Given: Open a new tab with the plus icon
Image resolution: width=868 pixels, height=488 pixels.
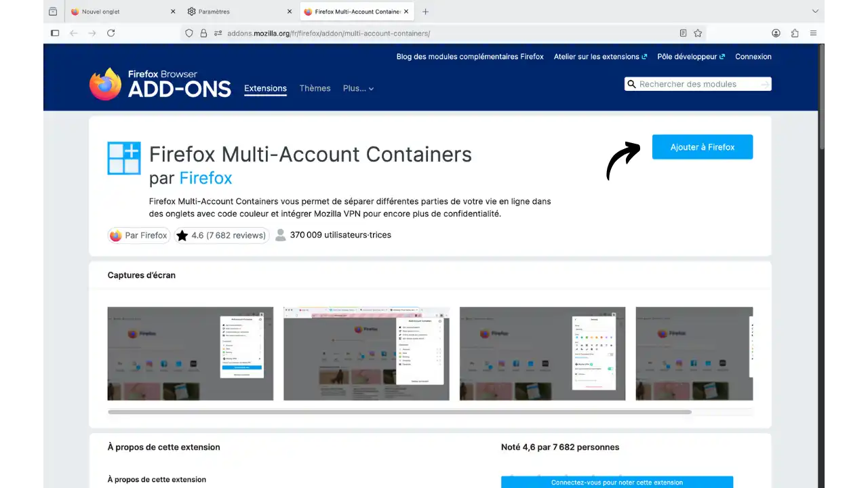Looking at the screenshot, I should (x=425, y=12).
